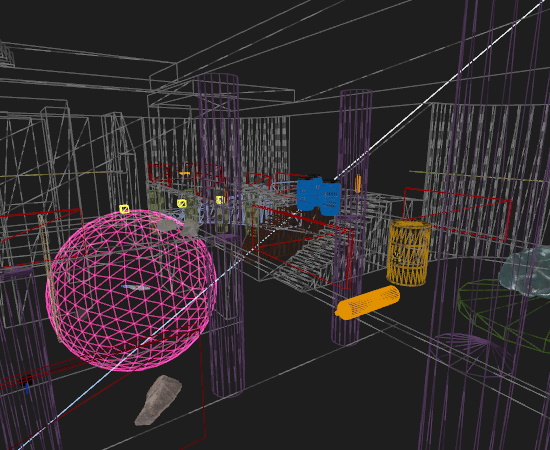Viewport: 550px width, 450px height.
Task: Click the upright orange wireframe barrel
Action: coord(409,252)
